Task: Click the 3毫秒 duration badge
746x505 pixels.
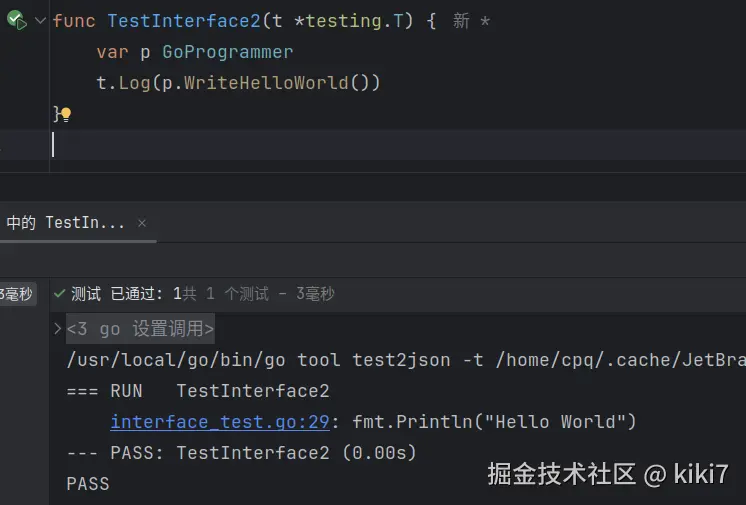Action: (x=16, y=294)
